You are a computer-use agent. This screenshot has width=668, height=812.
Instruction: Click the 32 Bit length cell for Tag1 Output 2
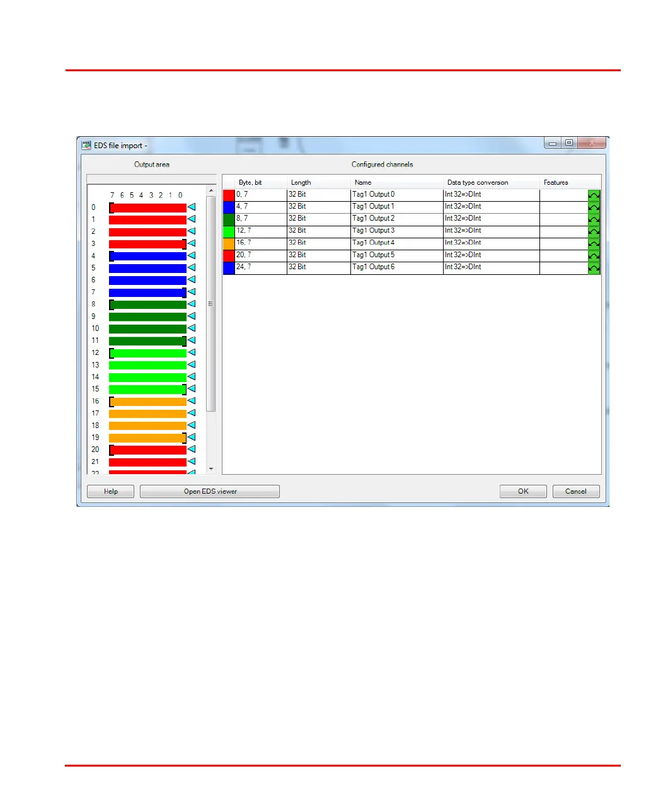point(319,219)
